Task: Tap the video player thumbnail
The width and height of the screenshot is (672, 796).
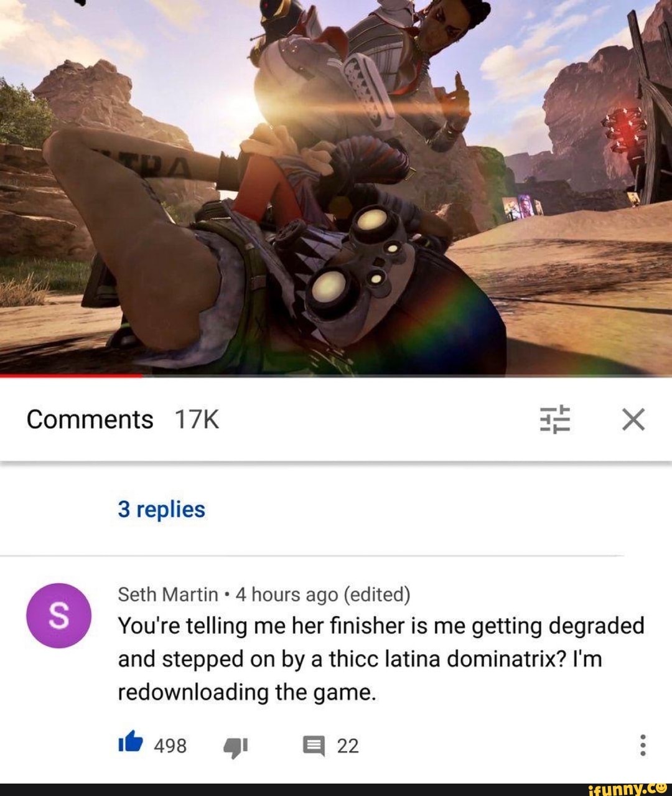Action: [336, 187]
